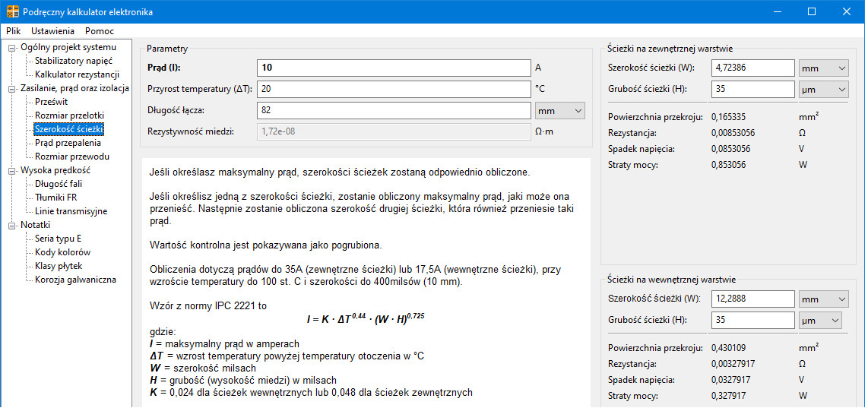Screen dimensions: 868x408
Task: Open the Prąd przepalenia page
Action: (68, 143)
